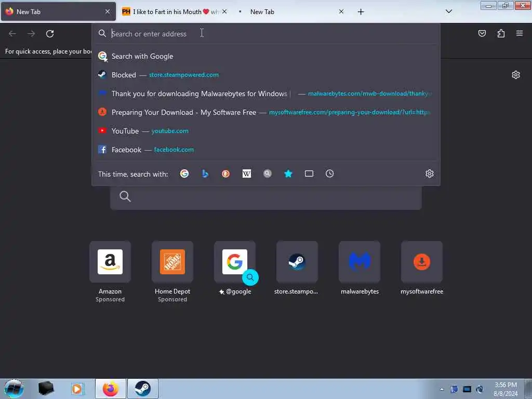The height and width of the screenshot is (399, 532).
Task: Show hidden system tray icons
Action: (442, 389)
